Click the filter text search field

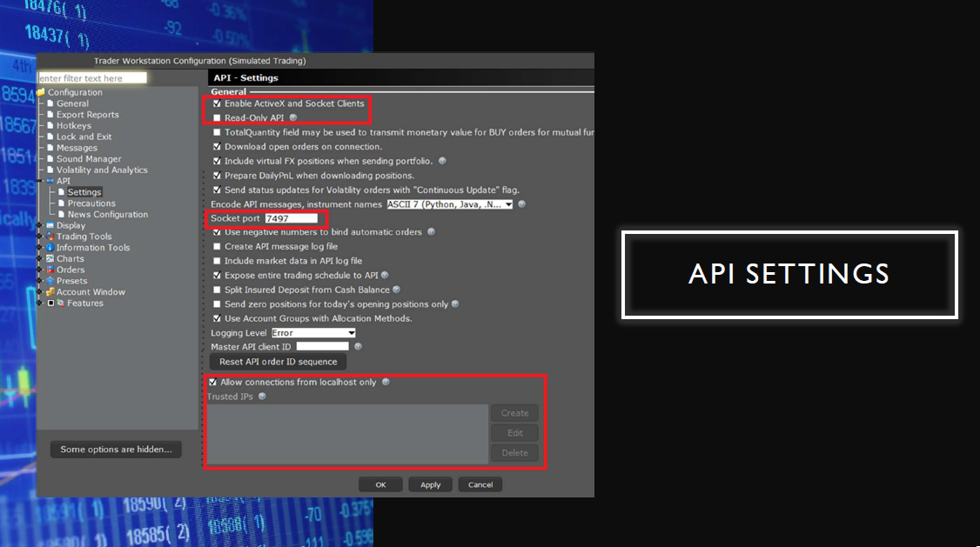(92, 78)
